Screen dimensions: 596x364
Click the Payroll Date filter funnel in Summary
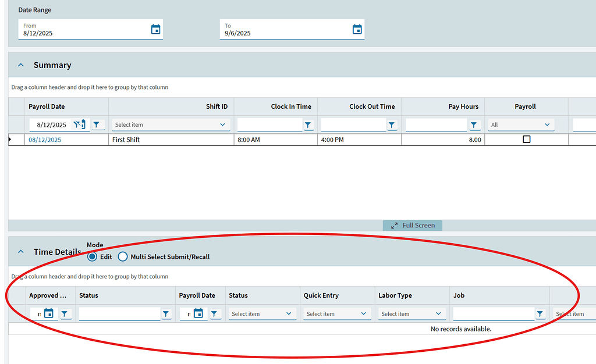[x=98, y=124]
